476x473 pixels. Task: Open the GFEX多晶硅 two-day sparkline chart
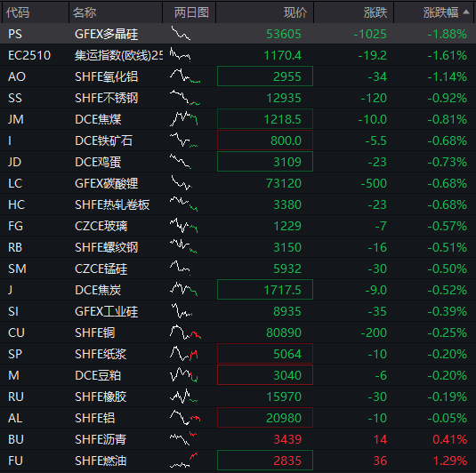pyautogui.click(x=181, y=33)
